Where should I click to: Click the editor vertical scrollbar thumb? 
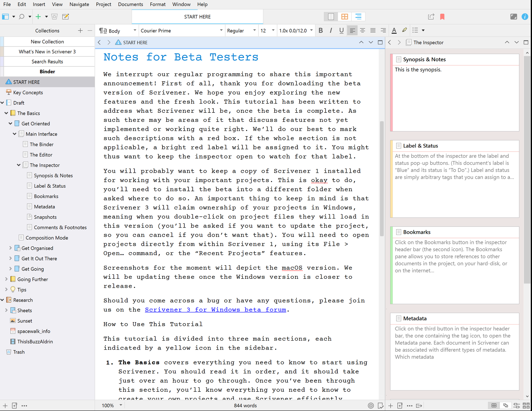tap(382, 179)
